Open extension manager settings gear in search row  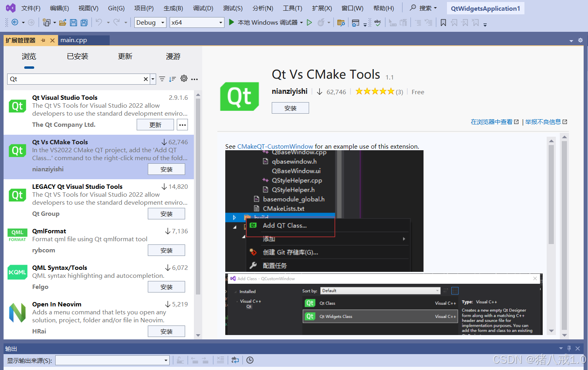(184, 79)
